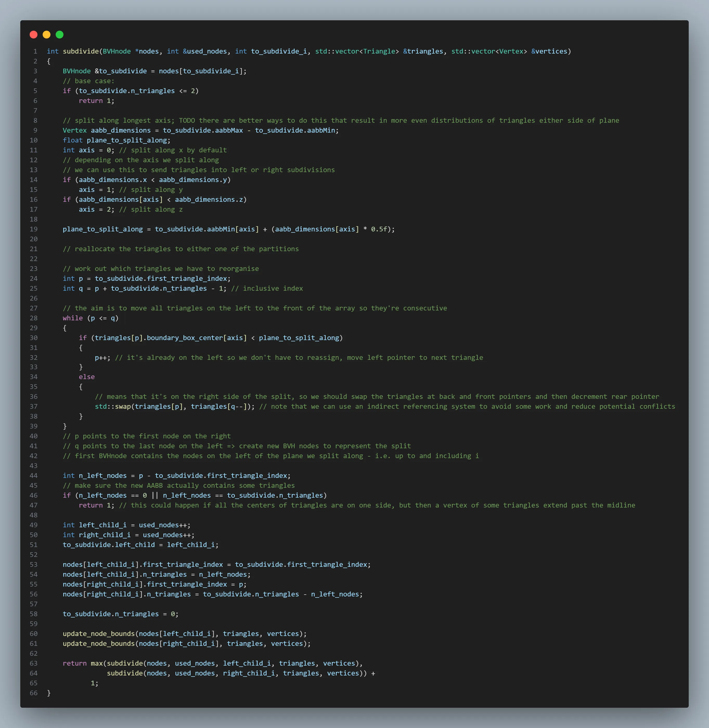Click line number 43 in the gutter
This screenshot has height=728, width=709.
(34, 466)
